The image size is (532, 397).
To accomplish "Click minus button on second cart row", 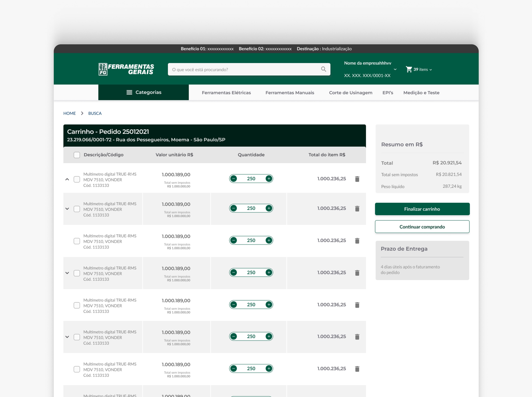I will pyautogui.click(x=233, y=208).
